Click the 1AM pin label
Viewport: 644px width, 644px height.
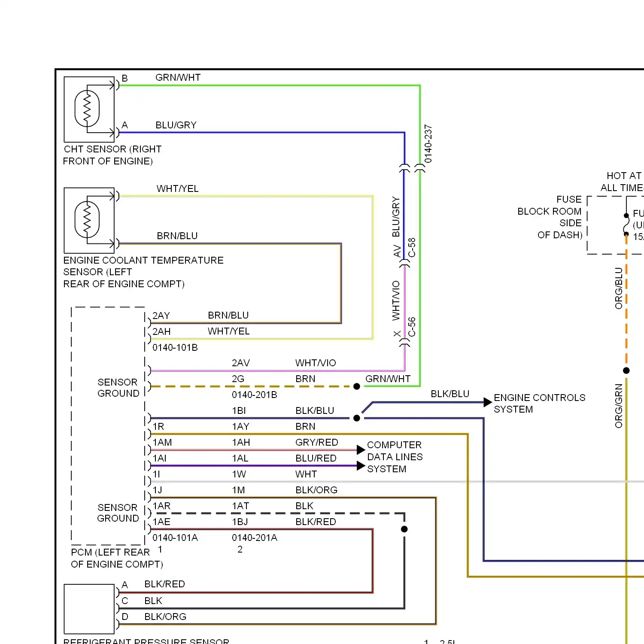point(162,443)
